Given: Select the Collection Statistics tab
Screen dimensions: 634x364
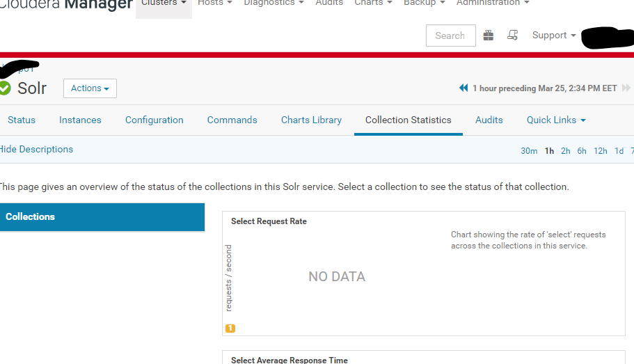Looking at the screenshot, I should 409,120.
